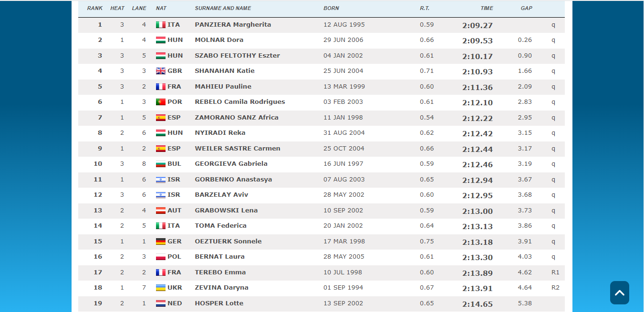Click the Ukraine flag icon
Image resolution: width=644 pixels, height=312 pixels.
pos(161,288)
